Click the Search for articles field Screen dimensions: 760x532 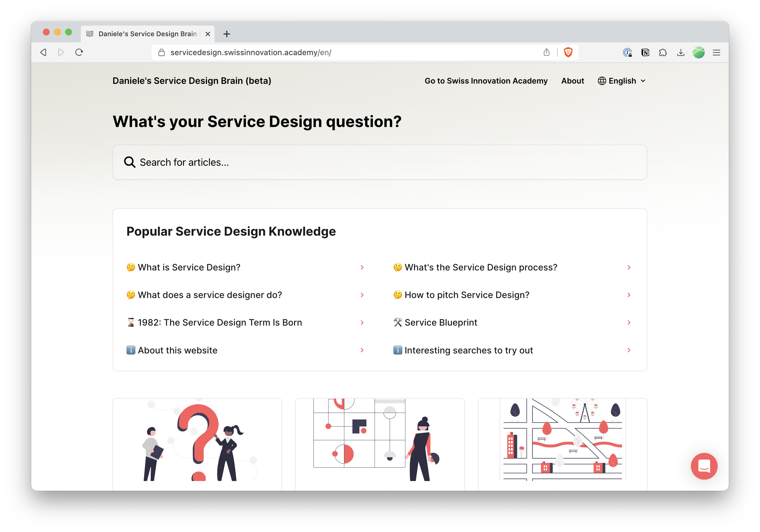pos(380,162)
